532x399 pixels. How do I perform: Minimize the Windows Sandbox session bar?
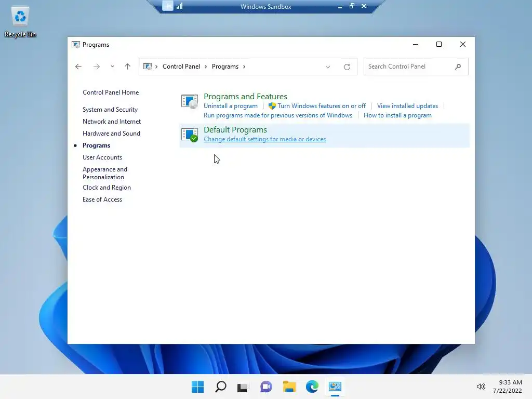point(340,6)
